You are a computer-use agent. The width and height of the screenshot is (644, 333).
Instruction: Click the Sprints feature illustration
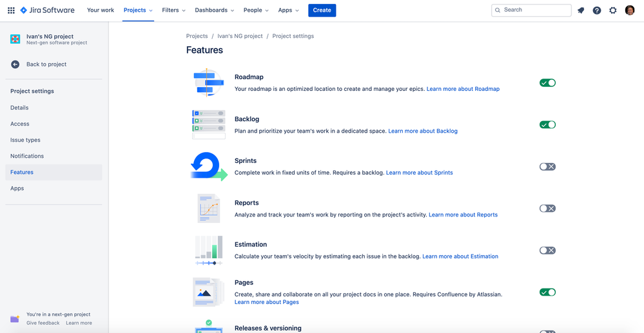point(209,166)
